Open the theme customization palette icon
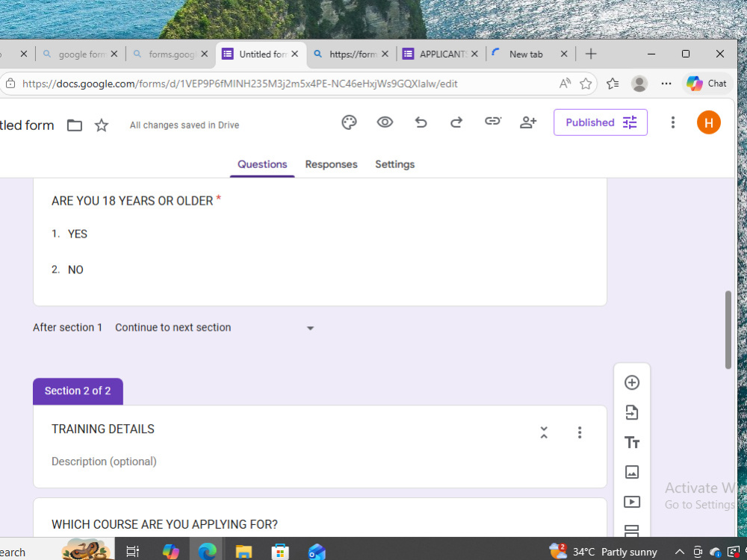Viewport: 747px width, 560px height. (349, 122)
